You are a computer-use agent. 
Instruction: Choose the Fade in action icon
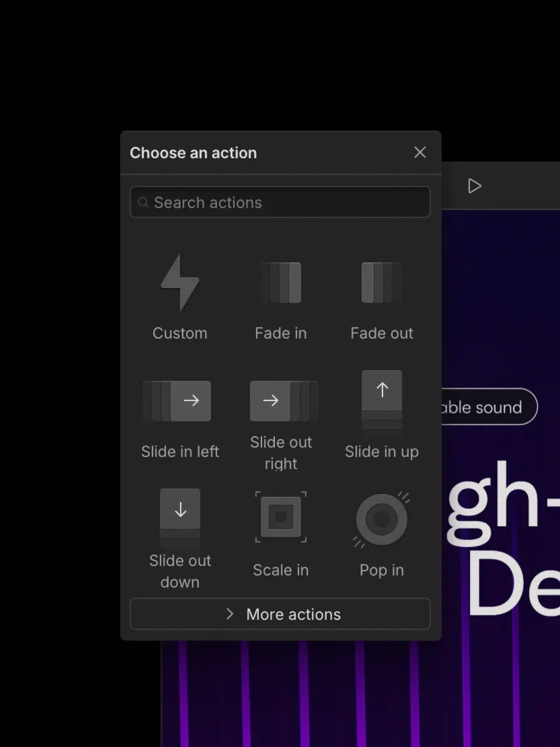[x=281, y=282]
